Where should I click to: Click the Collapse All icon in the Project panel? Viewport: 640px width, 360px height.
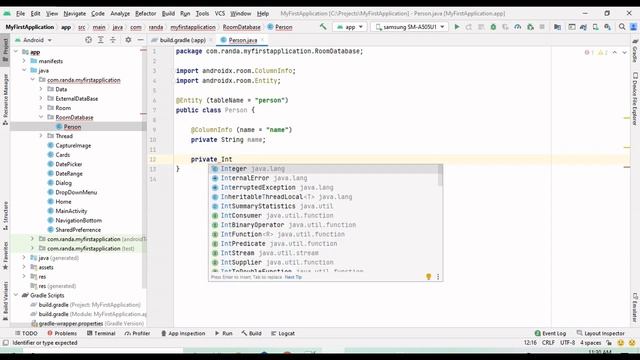tap(113, 40)
